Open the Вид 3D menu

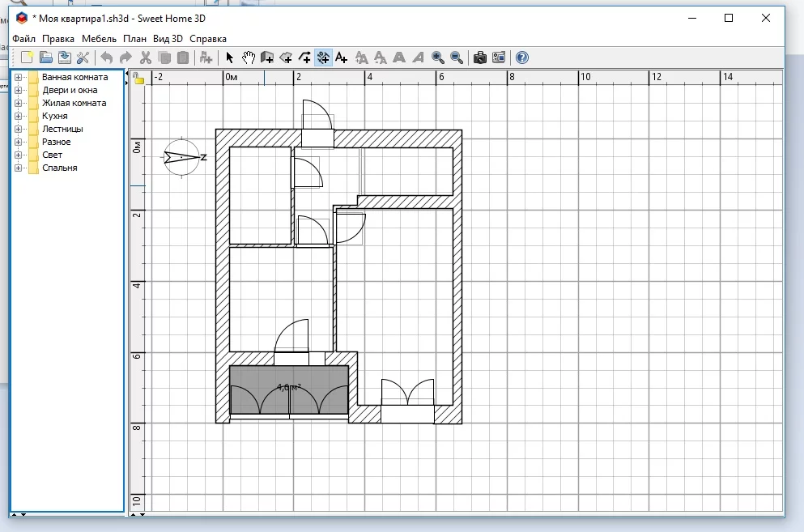[x=168, y=38]
